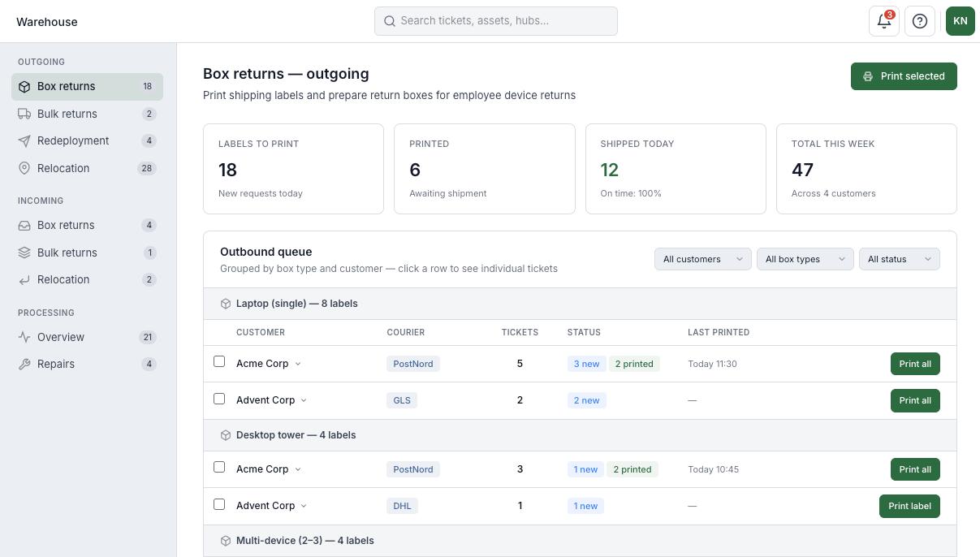Focus the search tickets input field

505,21
